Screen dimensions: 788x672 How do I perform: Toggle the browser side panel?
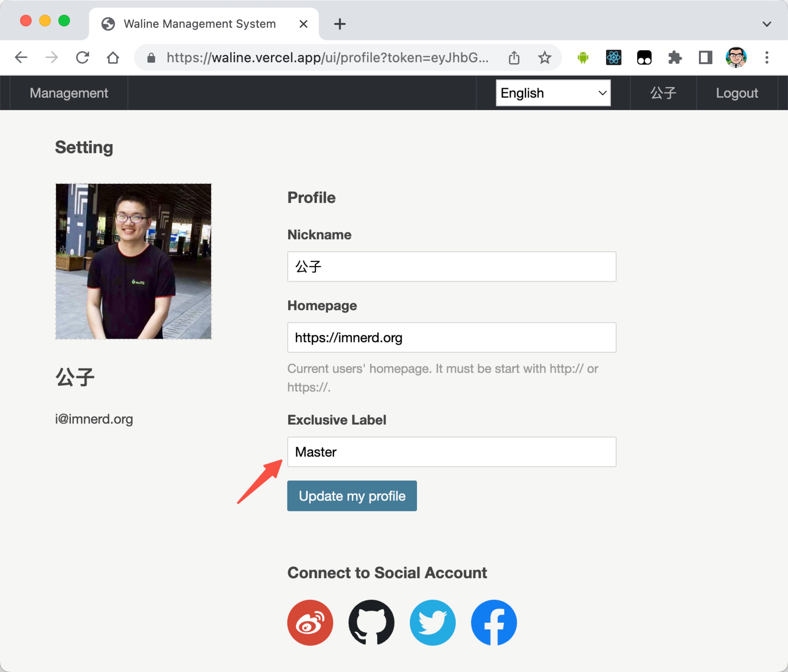point(705,58)
